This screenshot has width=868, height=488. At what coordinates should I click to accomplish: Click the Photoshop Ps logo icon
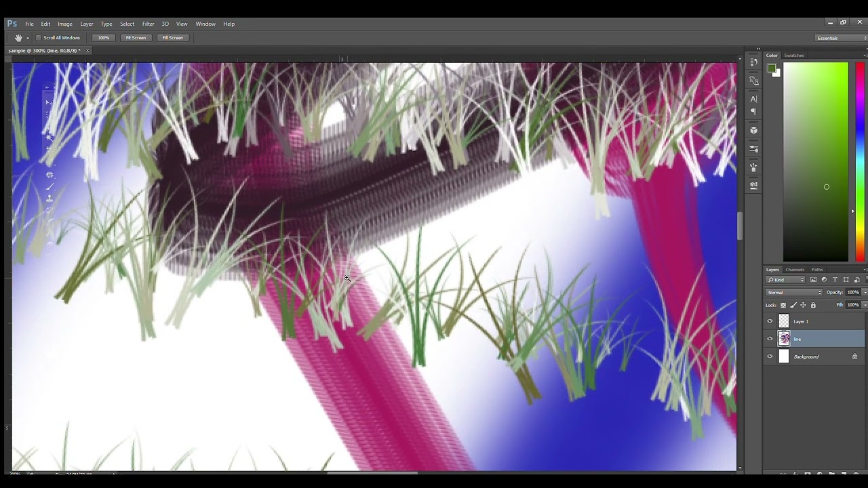(x=12, y=24)
